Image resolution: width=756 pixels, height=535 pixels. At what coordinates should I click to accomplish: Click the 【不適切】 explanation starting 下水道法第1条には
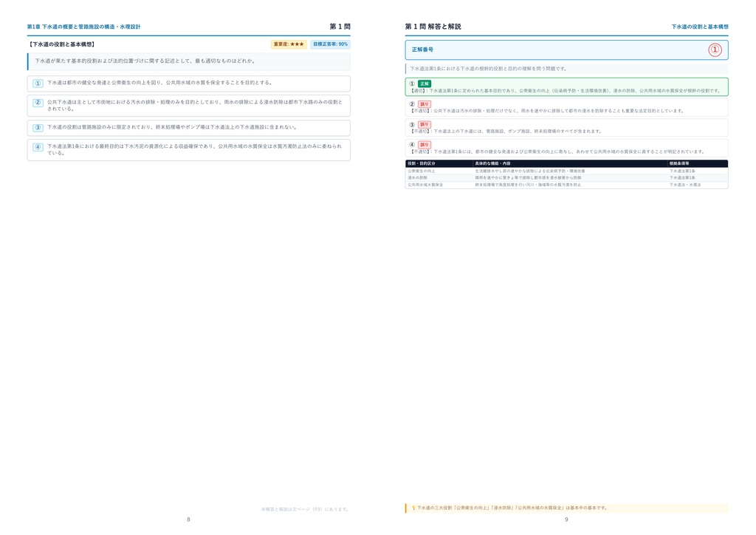click(x=557, y=151)
